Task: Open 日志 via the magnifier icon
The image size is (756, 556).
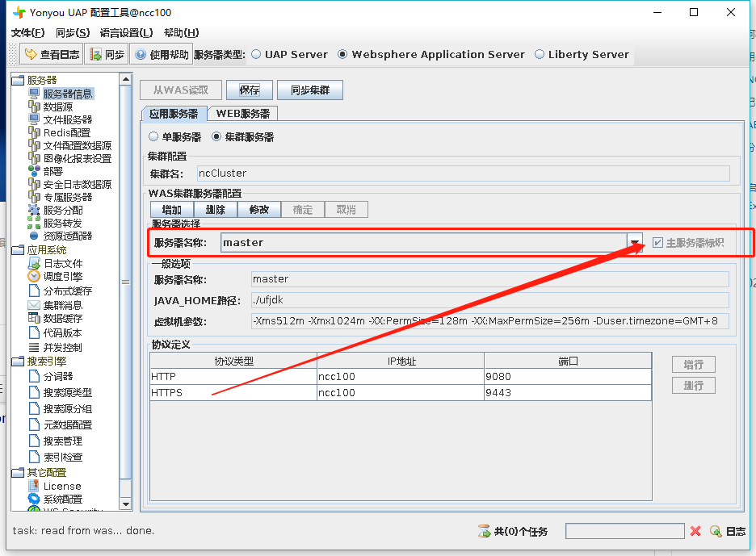Action: click(716, 531)
